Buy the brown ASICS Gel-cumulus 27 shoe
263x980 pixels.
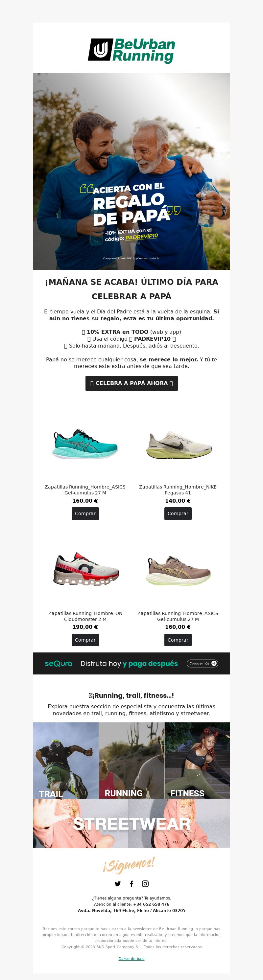pos(178,640)
